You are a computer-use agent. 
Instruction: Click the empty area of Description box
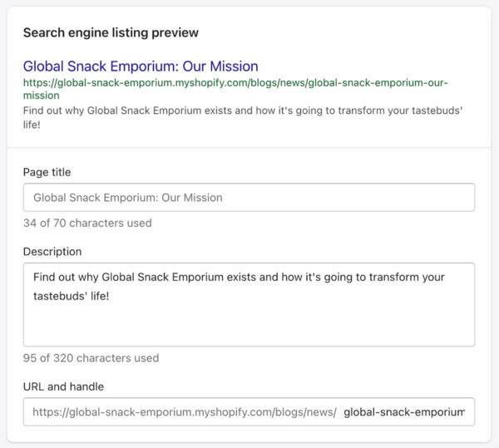249,326
